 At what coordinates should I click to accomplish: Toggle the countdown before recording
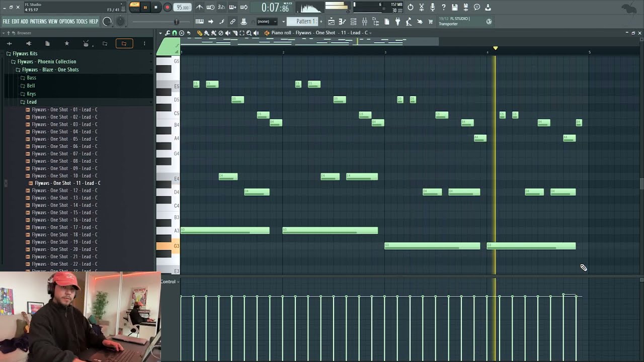(x=221, y=8)
